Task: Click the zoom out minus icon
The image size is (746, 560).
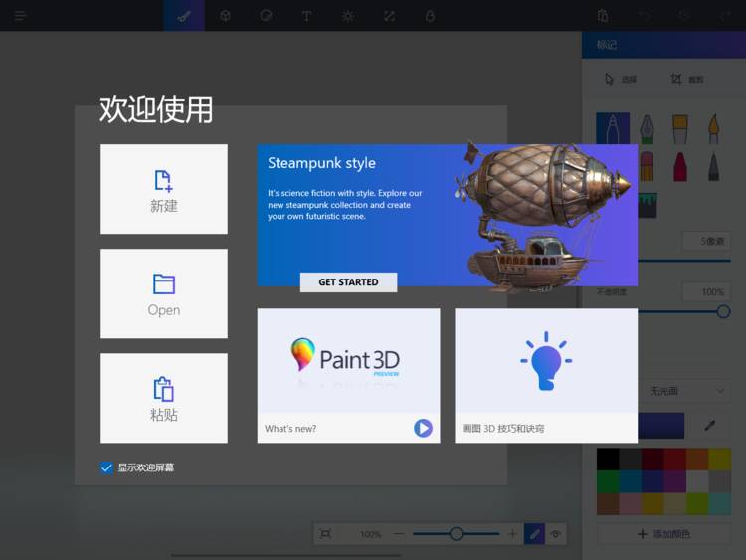Action: pos(399,534)
